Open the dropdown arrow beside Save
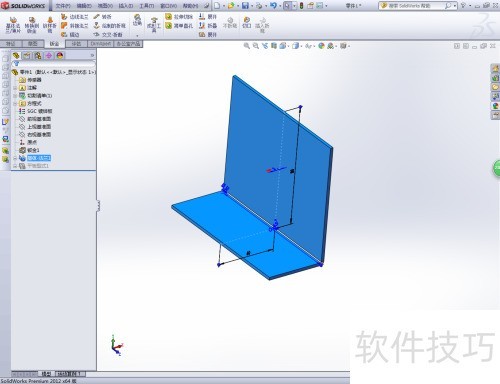The height and width of the screenshot is (384, 500). 252,6
